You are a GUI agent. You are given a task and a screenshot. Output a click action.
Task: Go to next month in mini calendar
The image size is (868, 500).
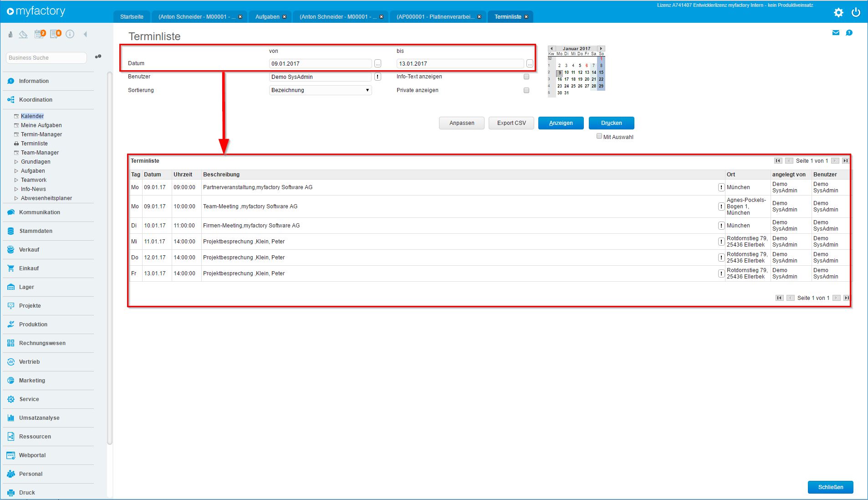(x=601, y=48)
